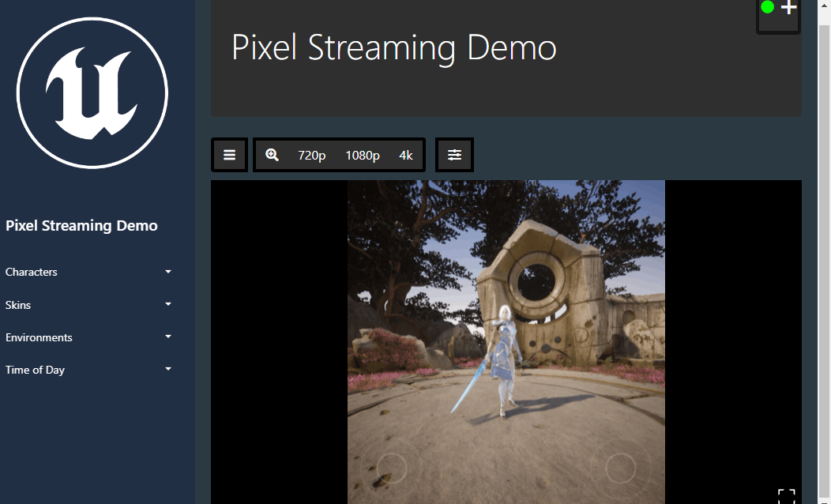Viewport: 831px width, 504px height.
Task: Enter fullscreen with the corner brackets icon
Action: pyautogui.click(x=787, y=497)
